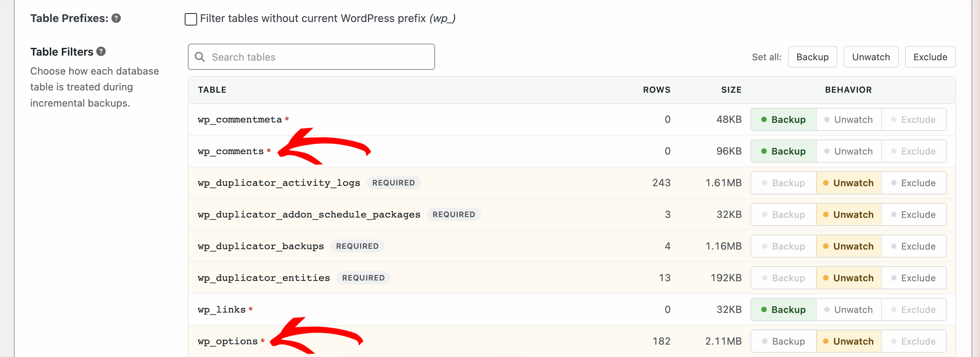Select Backup for wp_duplicator_activity_logs
The width and height of the screenshot is (980, 357).
pyautogui.click(x=784, y=183)
